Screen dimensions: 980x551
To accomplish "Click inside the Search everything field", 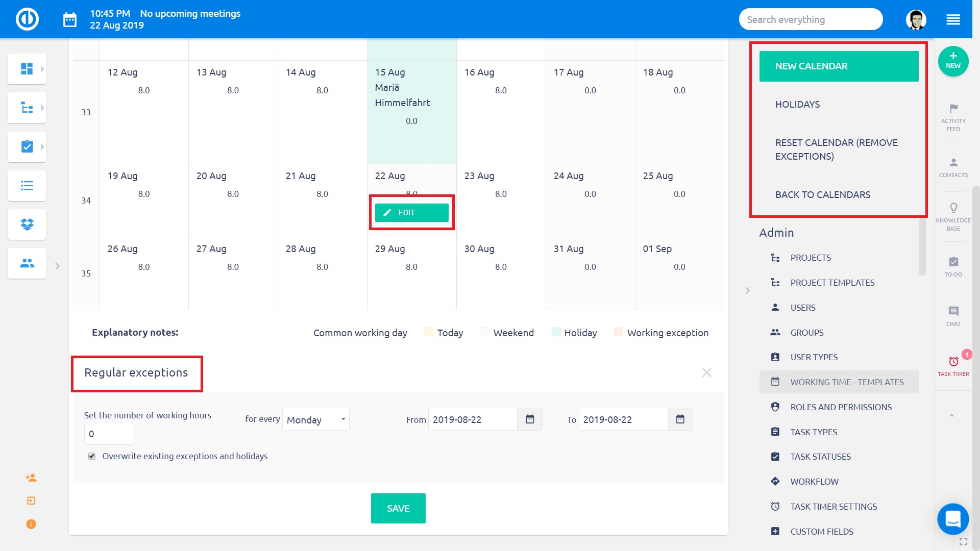I will coord(811,19).
